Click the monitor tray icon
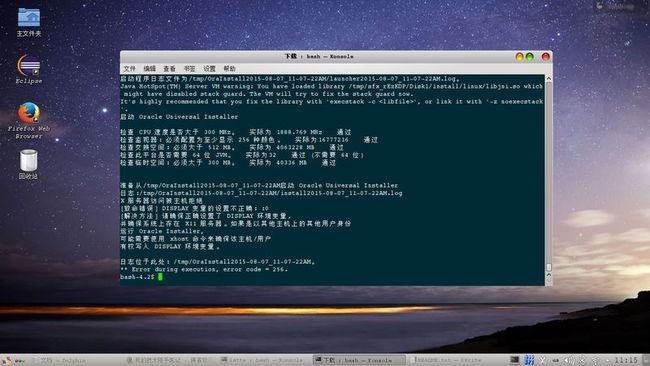Viewport: 650px width, 366px height. (514, 360)
